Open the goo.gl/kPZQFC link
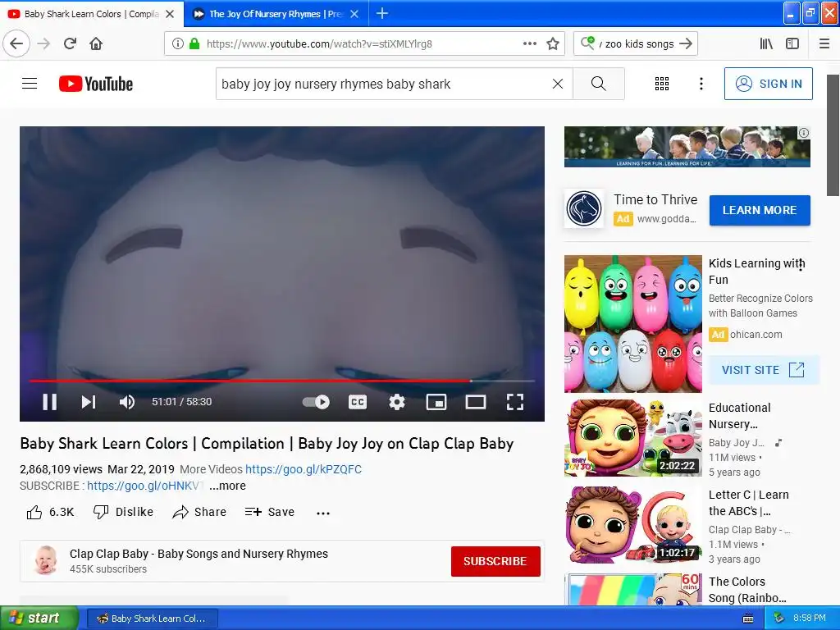 (304, 469)
